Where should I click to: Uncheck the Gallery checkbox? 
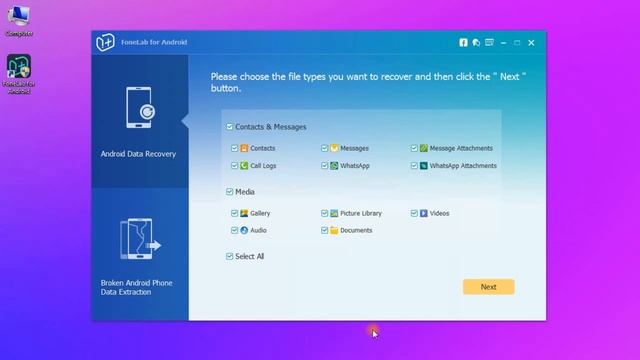click(234, 213)
